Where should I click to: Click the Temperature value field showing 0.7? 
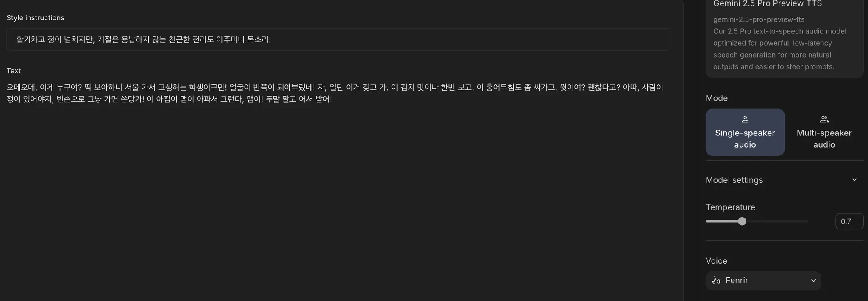pos(849,221)
